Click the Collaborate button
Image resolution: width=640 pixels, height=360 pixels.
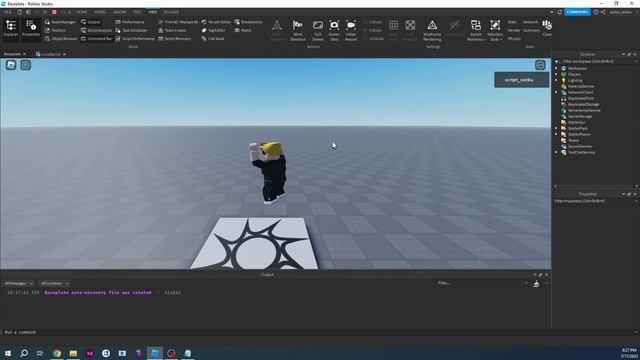pos(577,12)
